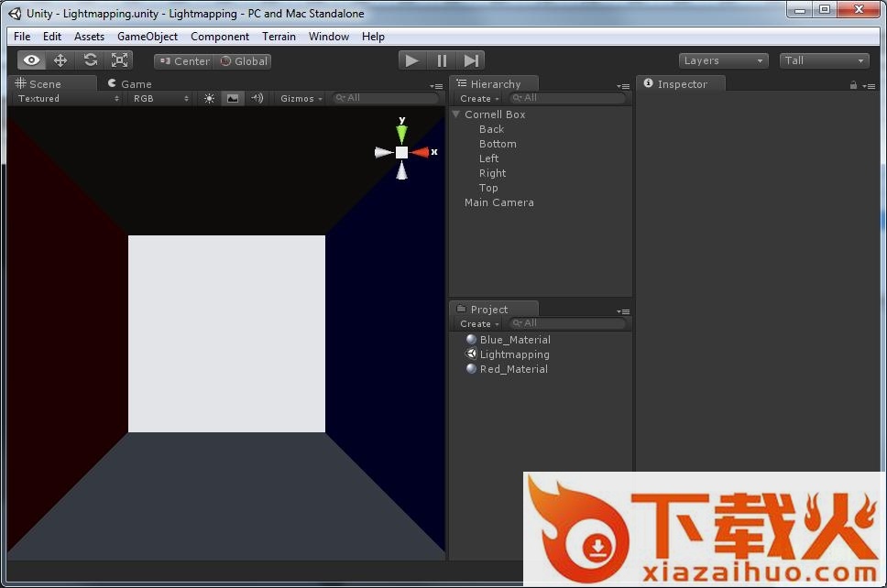
Task: Select the Move transform tool
Action: 60,60
